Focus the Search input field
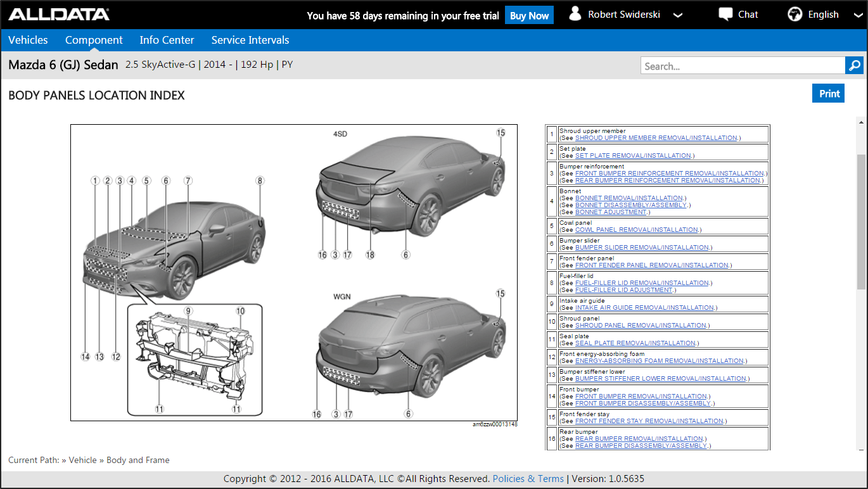Screen dimensions: 868x489 (743, 66)
